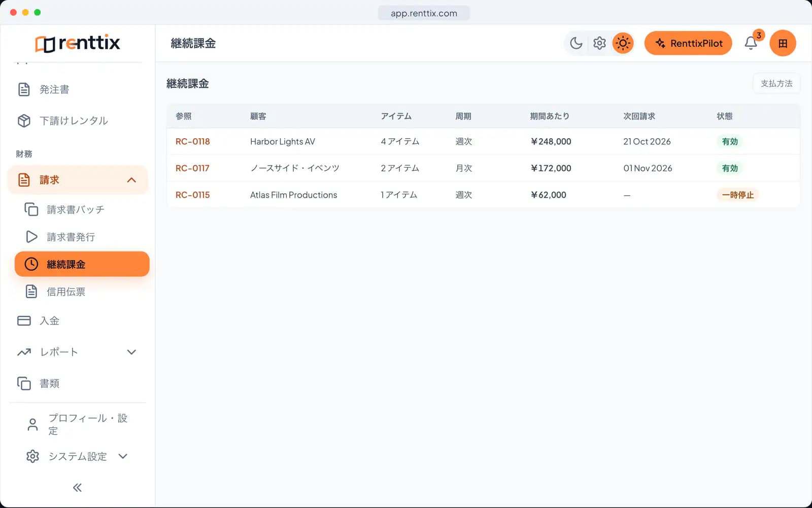Viewport: 812px width, 508px height.
Task: Click the 下請けレンタル box icon
Action: (x=24, y=121)
